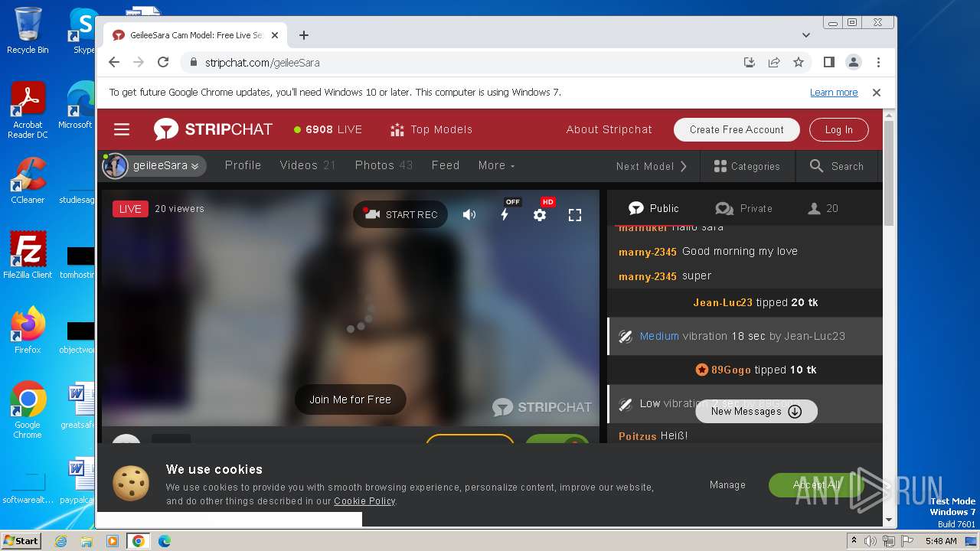This screenshot has height=551, width=980.
Task: Open Internet Explorer from taskbar
Action: click(x=61, y=541)
